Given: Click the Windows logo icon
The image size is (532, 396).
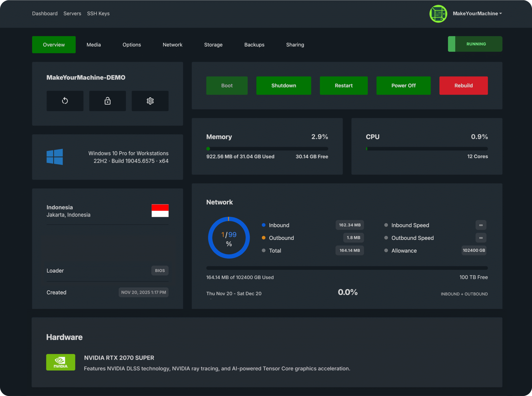Looking at the screenshot, I should [x=55, y=157].
